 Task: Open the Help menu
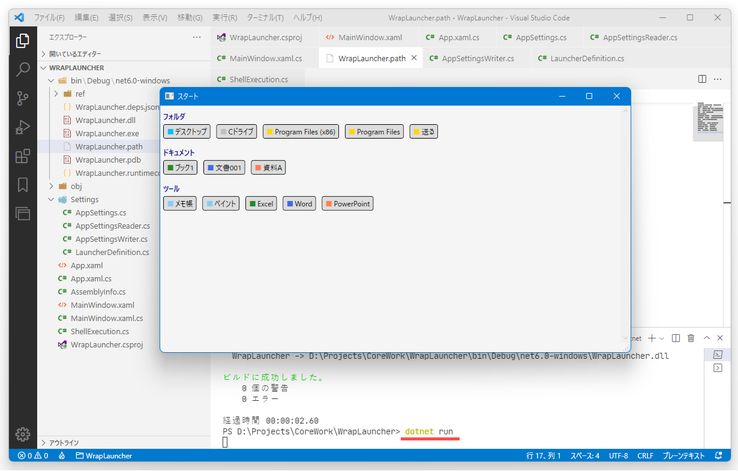click(x=308, y=17)
